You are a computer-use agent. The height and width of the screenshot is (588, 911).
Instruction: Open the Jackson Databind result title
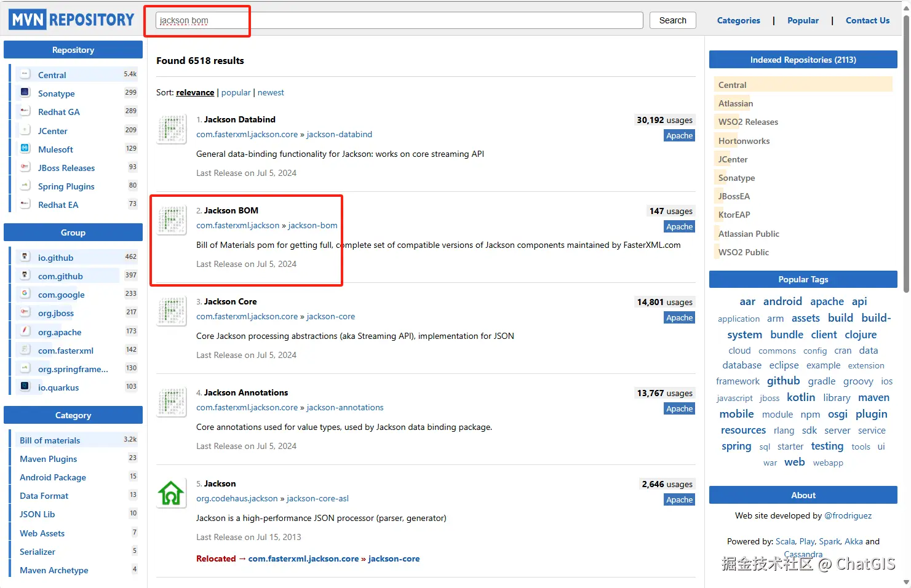pos(240,119)
